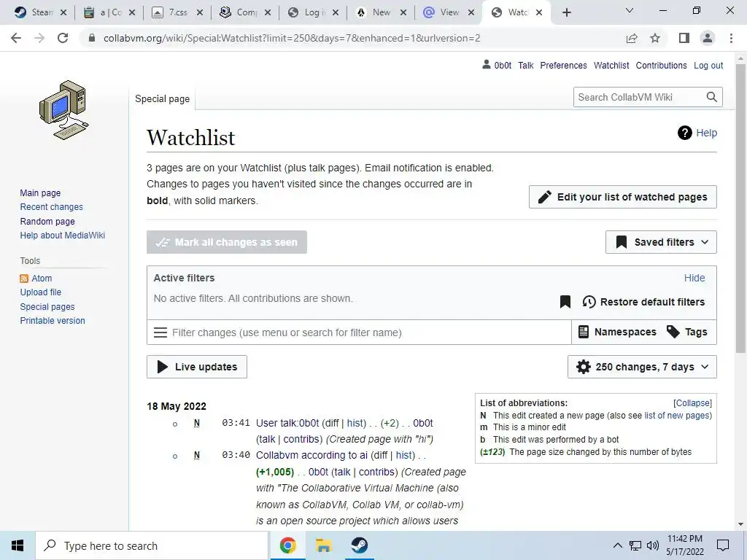Image resolution: width=747 pixels, height=560 pixels.
Task: Open Steam from the taskbar
Action: pyautogui.click(x=359, y=545)
